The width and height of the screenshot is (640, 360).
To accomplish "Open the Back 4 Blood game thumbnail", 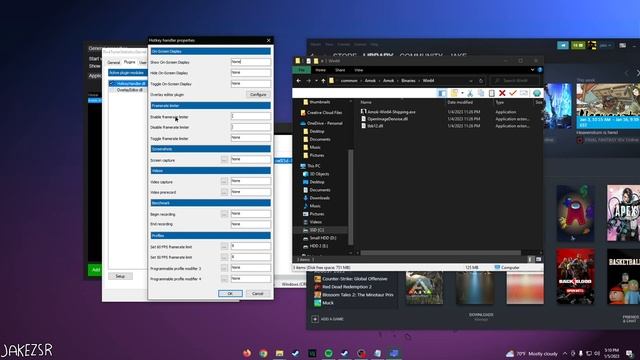I will 576,276.
